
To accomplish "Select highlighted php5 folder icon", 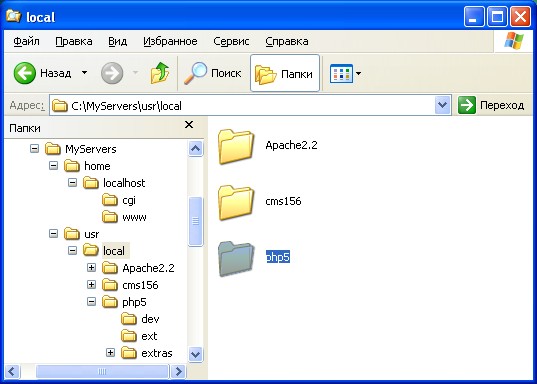I will 236,259.
